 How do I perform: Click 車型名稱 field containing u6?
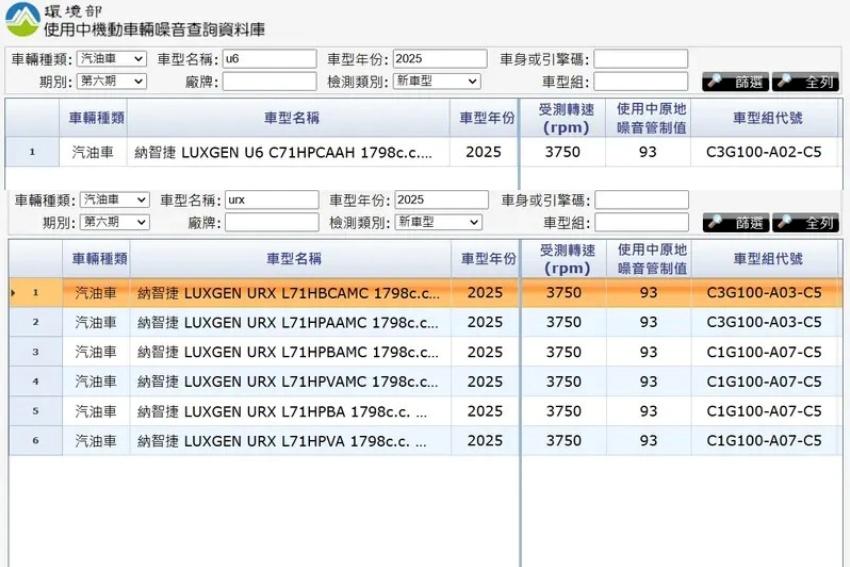coord(269,59)
